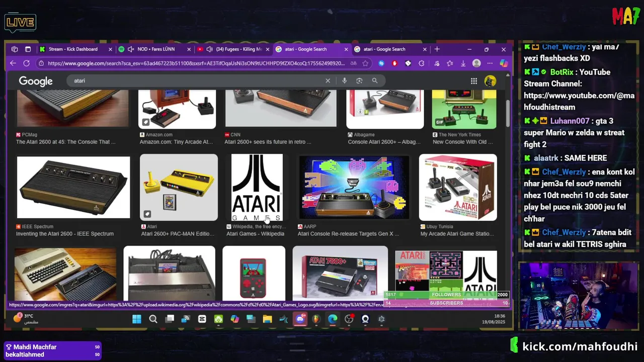Click the page vertical scrollbar
This screenshot has width=644, height=362.
[x=507, y=113]
